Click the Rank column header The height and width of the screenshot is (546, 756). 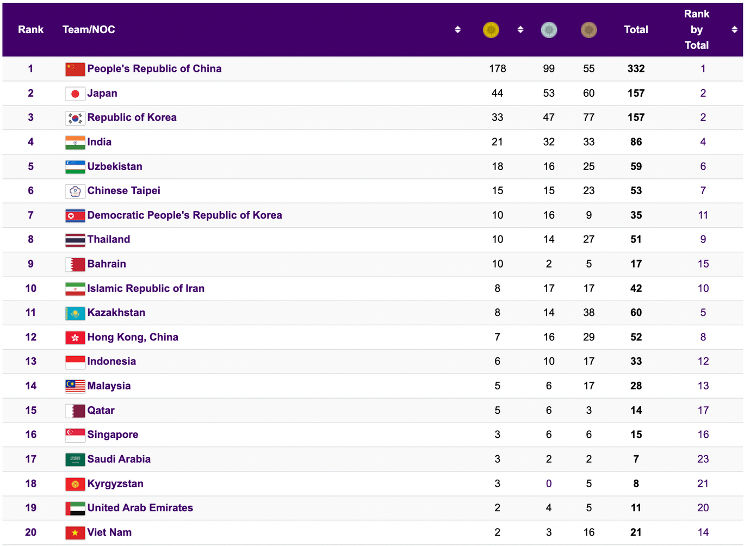pos(30,30)
